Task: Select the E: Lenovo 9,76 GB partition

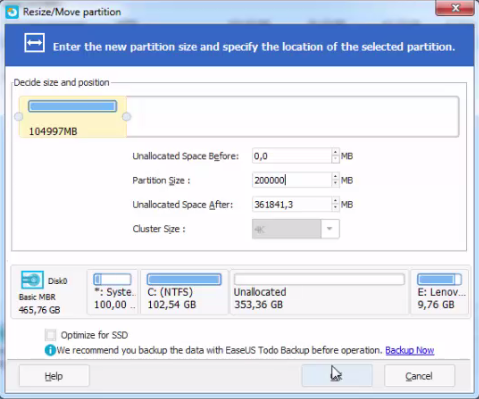Action: coord(440,292)
